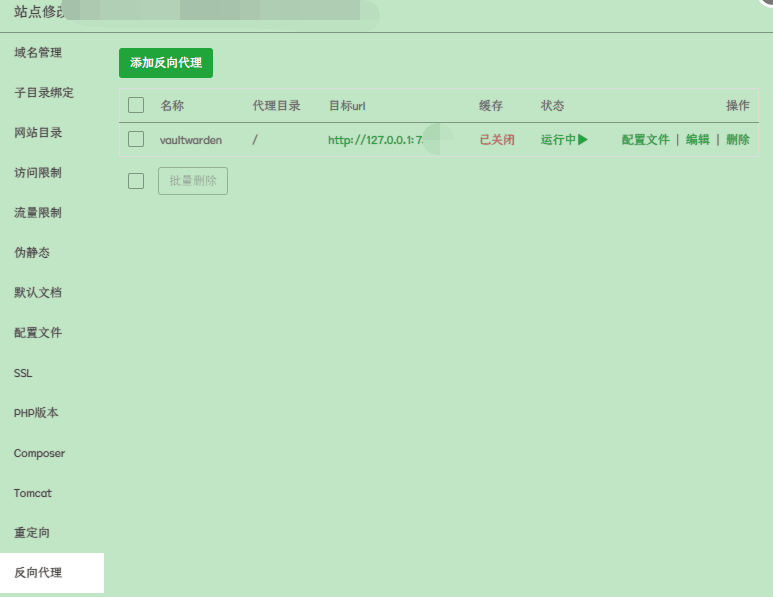This screenshot has height=597, width=773.
Task: Switch to 域名管理 tab
Action: coord(38,52)
